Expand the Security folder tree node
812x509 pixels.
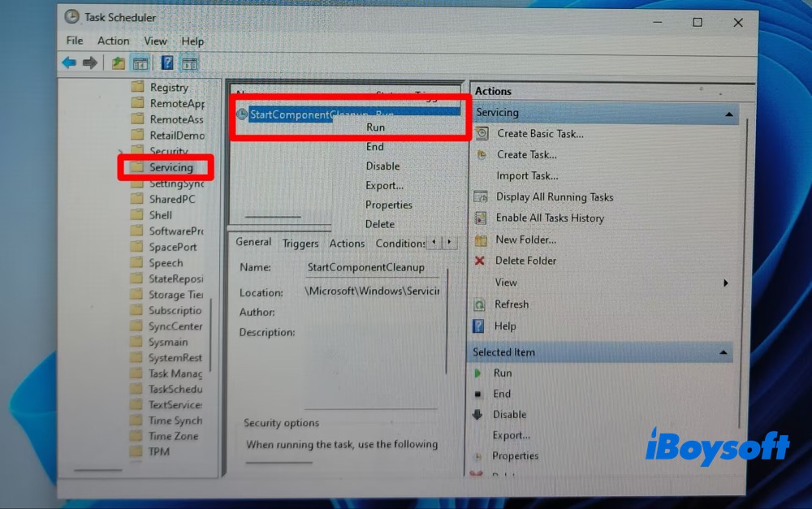(121, 151)
